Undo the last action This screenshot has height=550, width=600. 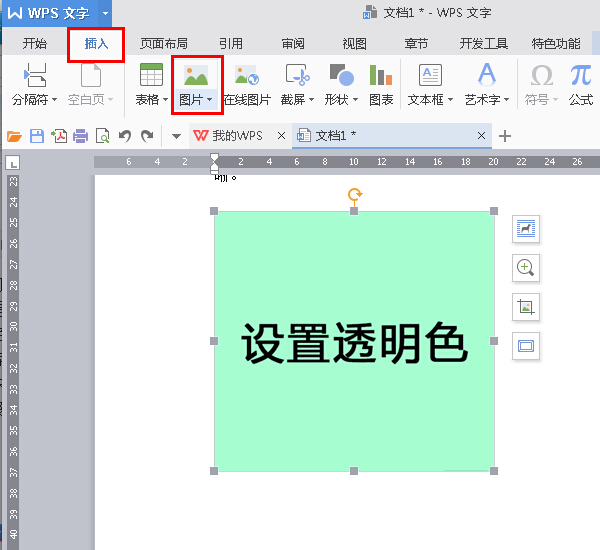tap(125, 136)
